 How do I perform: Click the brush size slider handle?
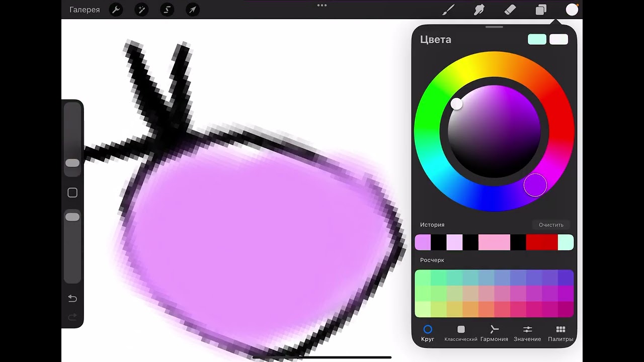(72, 163)
